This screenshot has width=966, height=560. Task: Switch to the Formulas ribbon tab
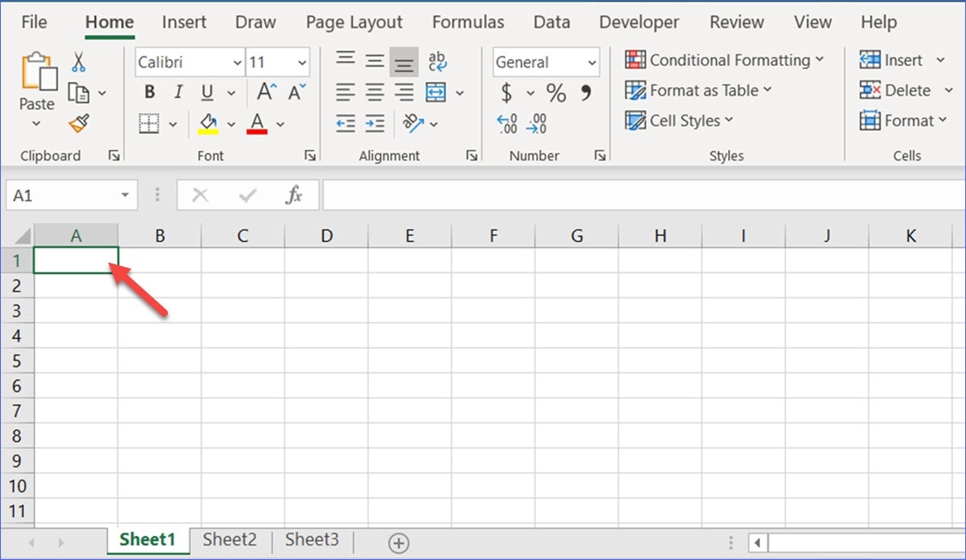(468, 22)
